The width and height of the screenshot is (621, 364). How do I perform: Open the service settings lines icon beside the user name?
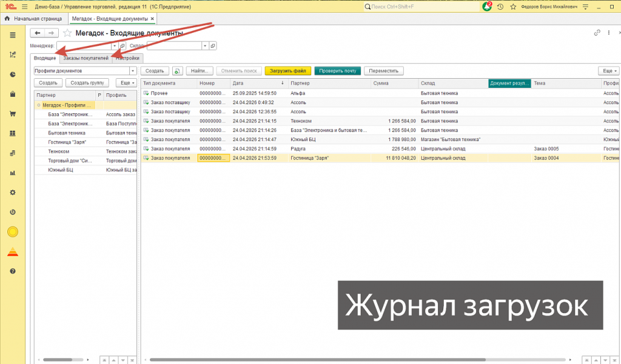coord(586,7)
